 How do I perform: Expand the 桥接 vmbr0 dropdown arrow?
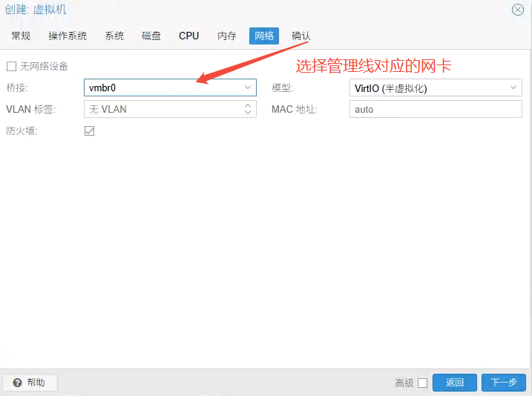pyautogui.click(x=248, y=88)
